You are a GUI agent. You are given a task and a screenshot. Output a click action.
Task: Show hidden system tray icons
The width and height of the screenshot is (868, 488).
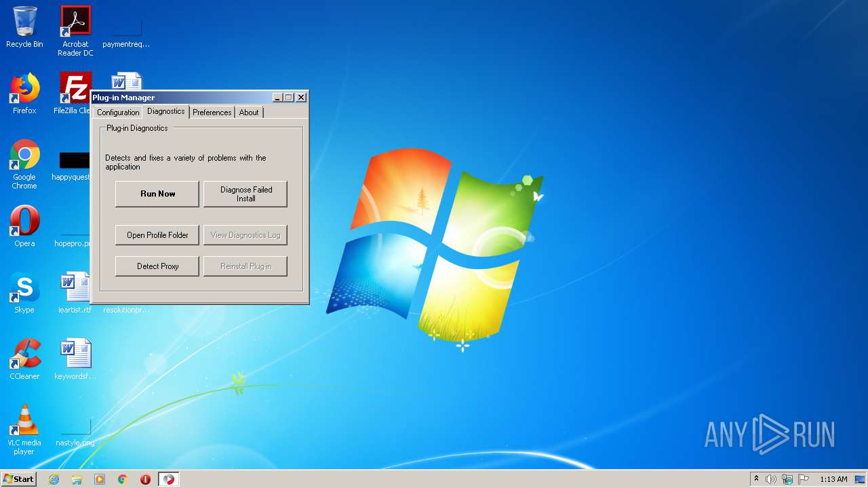756,479
